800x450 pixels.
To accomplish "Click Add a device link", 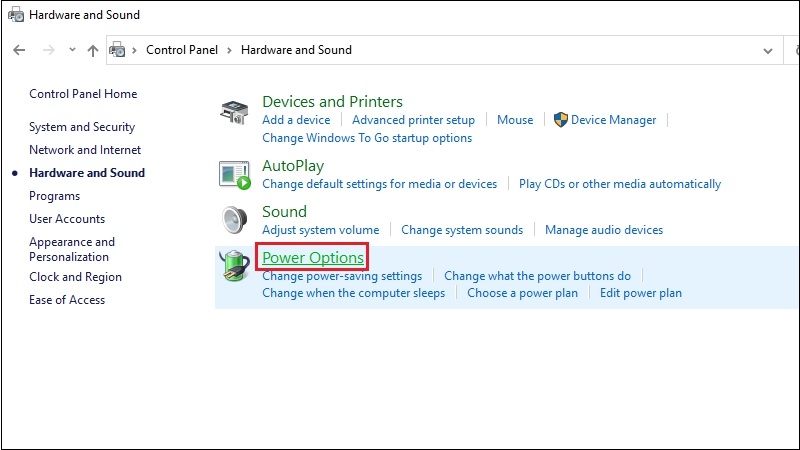I will pos(296,120).
